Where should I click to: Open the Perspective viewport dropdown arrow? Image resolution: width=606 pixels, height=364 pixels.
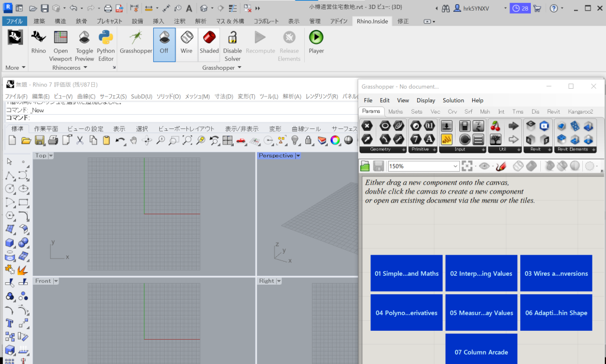298,156
